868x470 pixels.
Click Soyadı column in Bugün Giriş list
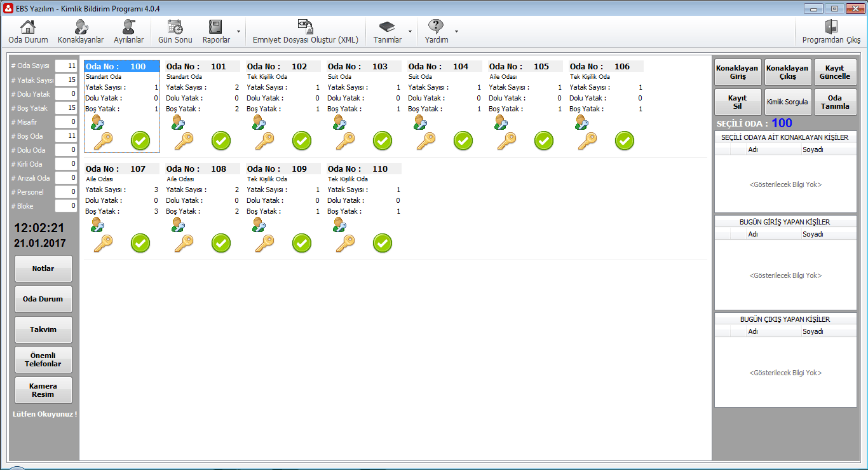[828, 234]
